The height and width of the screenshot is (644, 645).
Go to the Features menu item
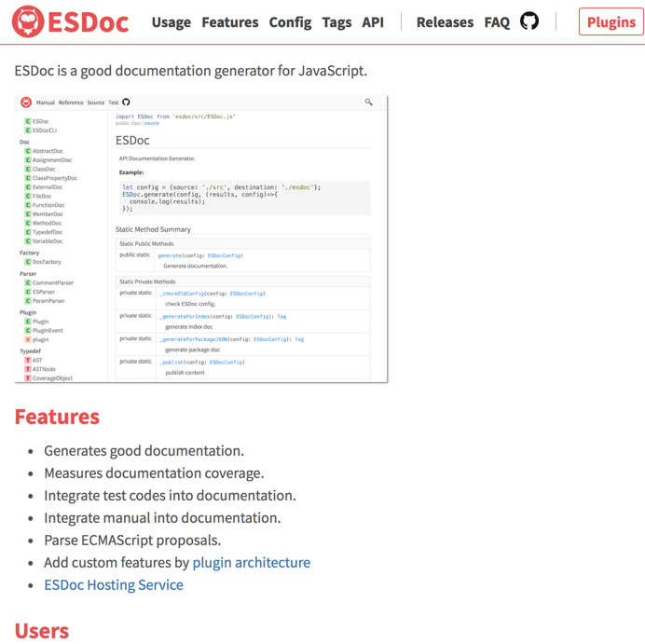coord(230,22)
